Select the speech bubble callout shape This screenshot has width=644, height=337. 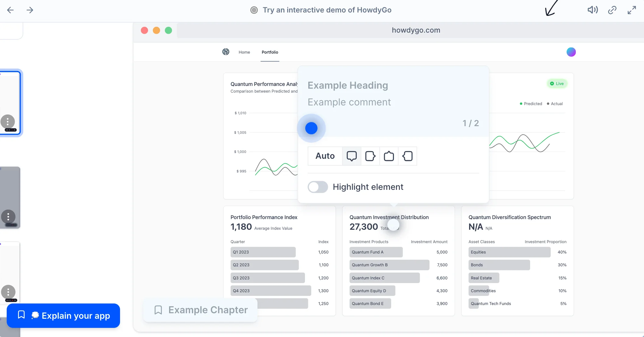click(x=352, y=156)
